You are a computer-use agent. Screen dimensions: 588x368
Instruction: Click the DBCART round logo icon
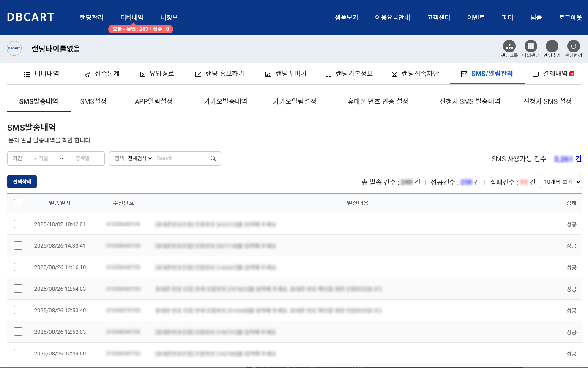coord(14,49)
